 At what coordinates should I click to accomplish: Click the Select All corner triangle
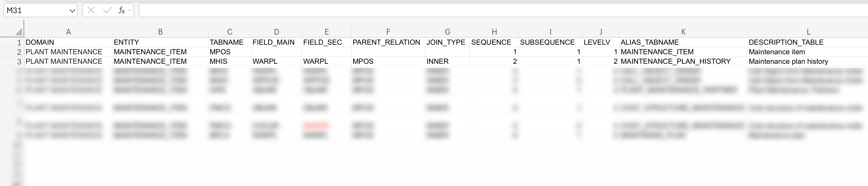pyautogui.click(x=18, y=32)
